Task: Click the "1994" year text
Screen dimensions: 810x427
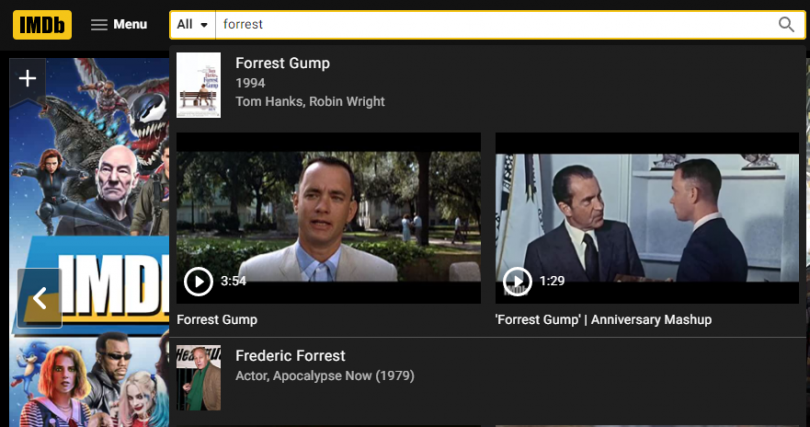Action: point(250,83)
